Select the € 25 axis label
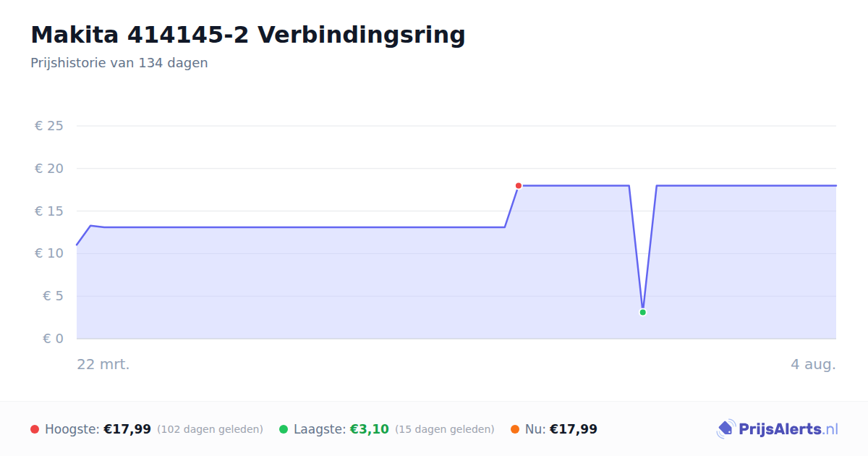Image resolution: width=868 pixels, height=456 pixels. click(49, 126)
